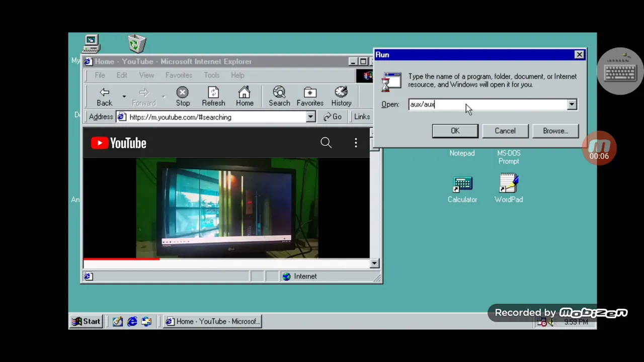Viewport: 644px width, 362px height.
Task: Click the Start button
Action: [x=87, y=321]
